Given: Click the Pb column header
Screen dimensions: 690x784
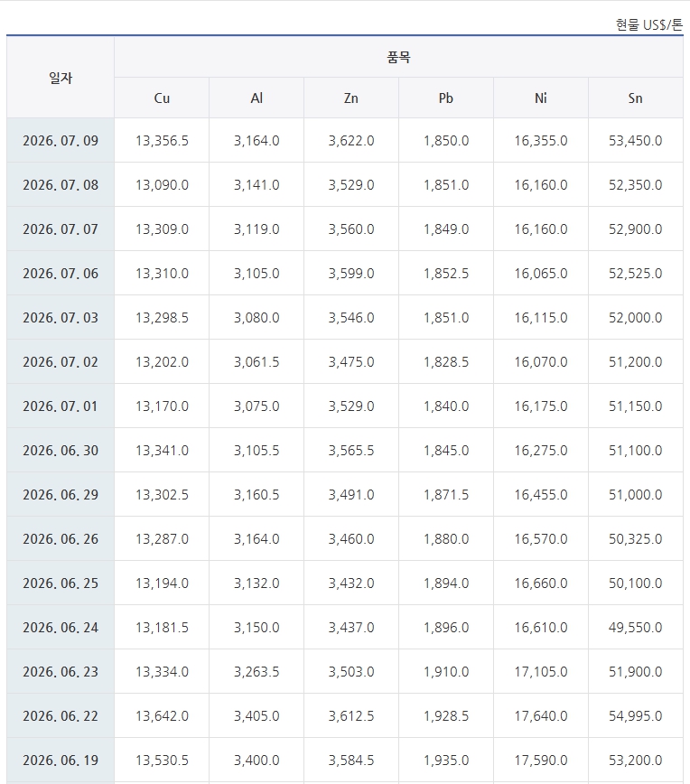Looking at the screenshot, I should coord(446,98).
